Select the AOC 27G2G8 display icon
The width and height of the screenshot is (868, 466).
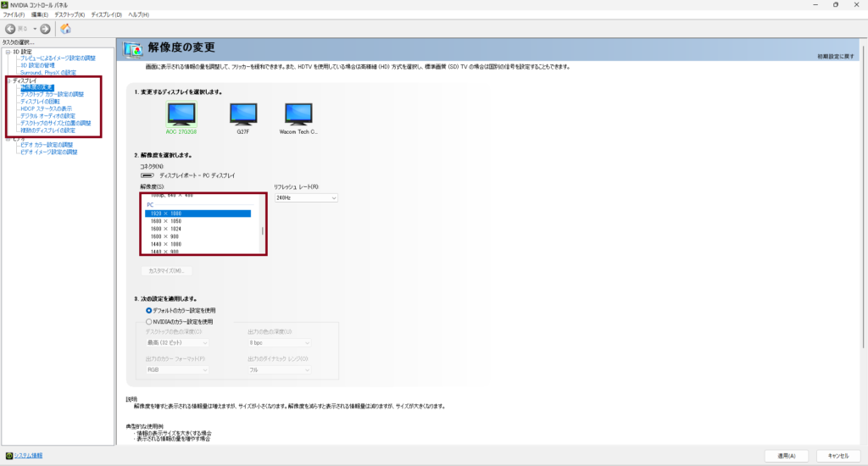click(181, 114)
